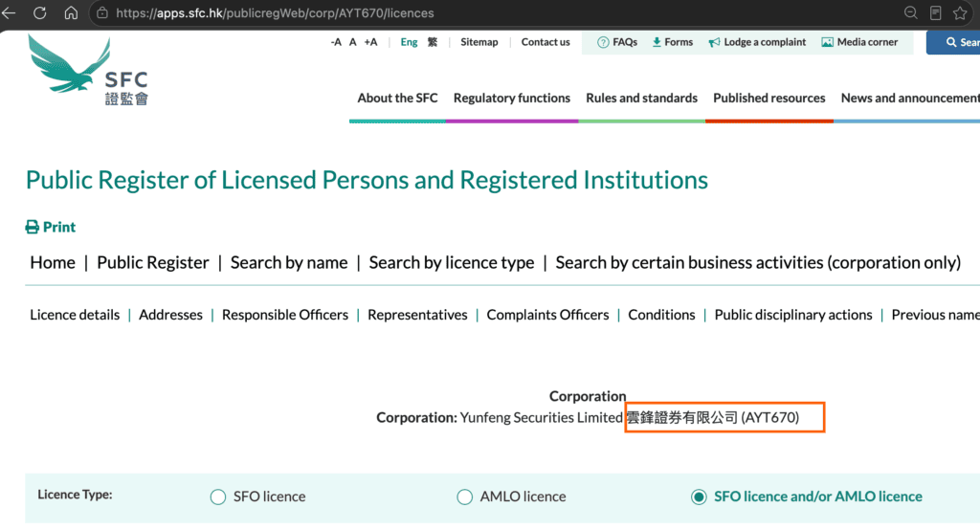Click the Search magnifier button
Image resolution: width=980 pixels, height=530 pixels.
coord(954,42)
